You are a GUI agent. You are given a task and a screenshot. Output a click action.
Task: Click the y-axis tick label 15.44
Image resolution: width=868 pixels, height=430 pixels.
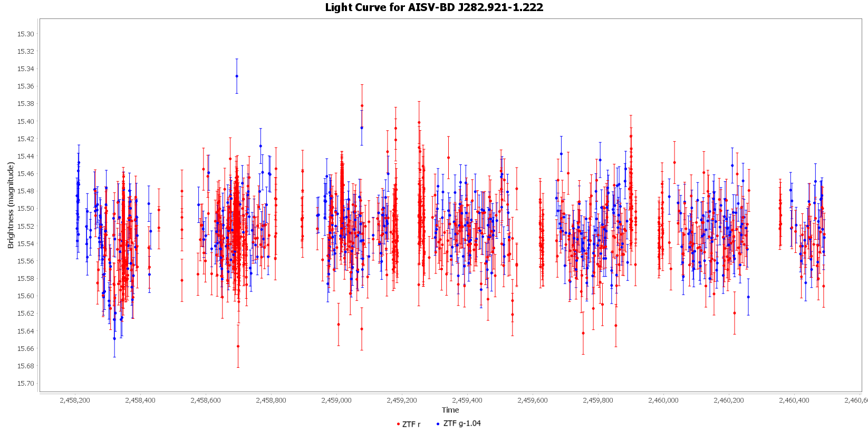click(25, 157)
